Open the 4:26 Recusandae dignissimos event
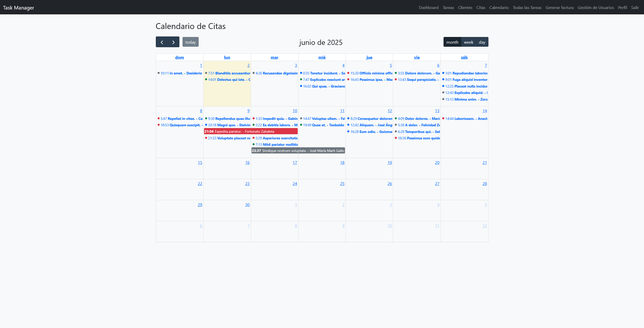This screenshot has width=644, height=328. pos(275,73)
